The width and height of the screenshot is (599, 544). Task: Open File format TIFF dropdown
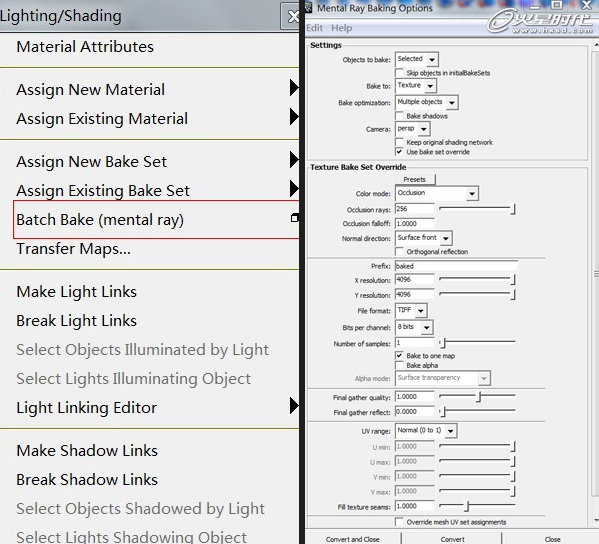click(x=411, y=311)
